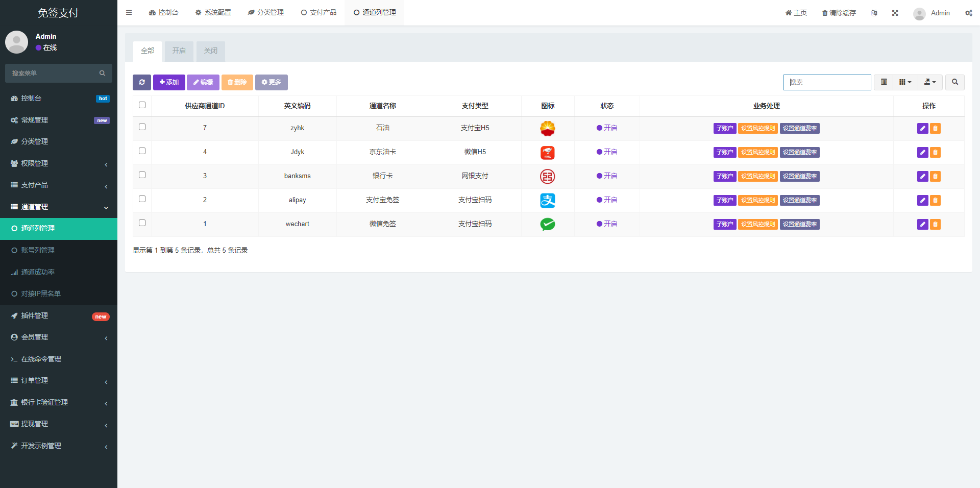Edit the zyhk row with pencil icon

922,128
